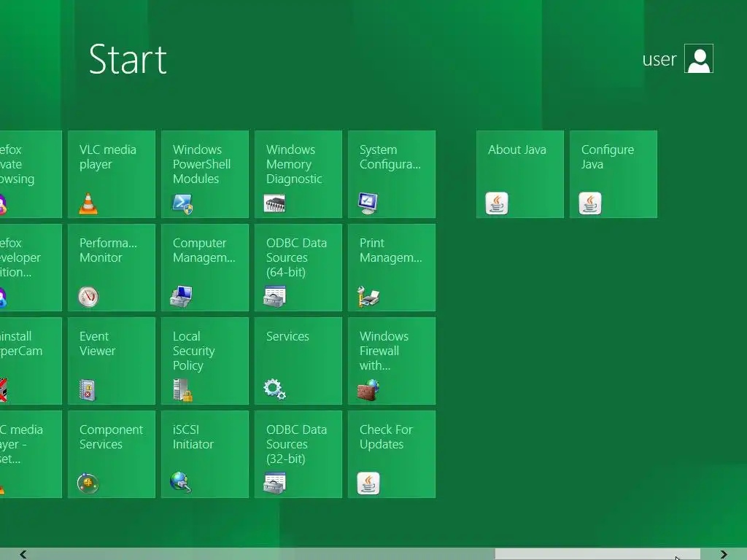Open the Firefox Private Browsing tile

(31, 174)
